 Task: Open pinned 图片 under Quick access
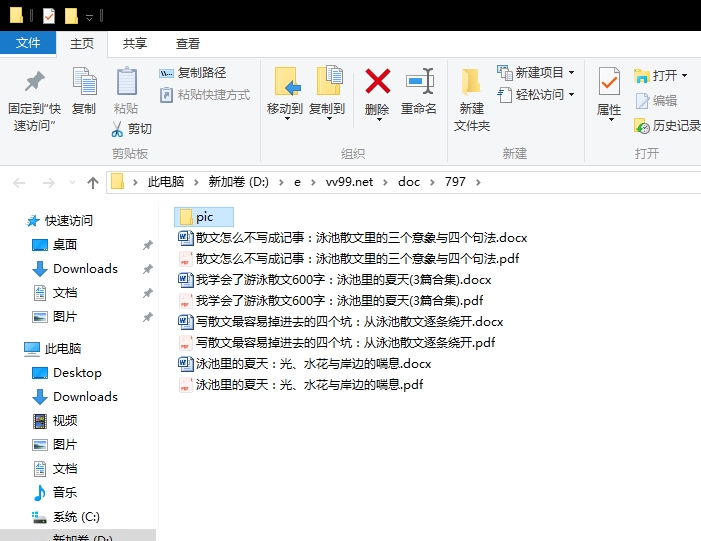pos(55,317)
